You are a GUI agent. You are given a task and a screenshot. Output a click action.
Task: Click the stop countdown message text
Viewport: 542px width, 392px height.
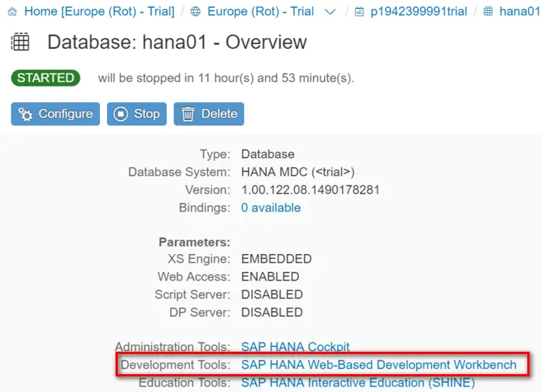point(226,78)
